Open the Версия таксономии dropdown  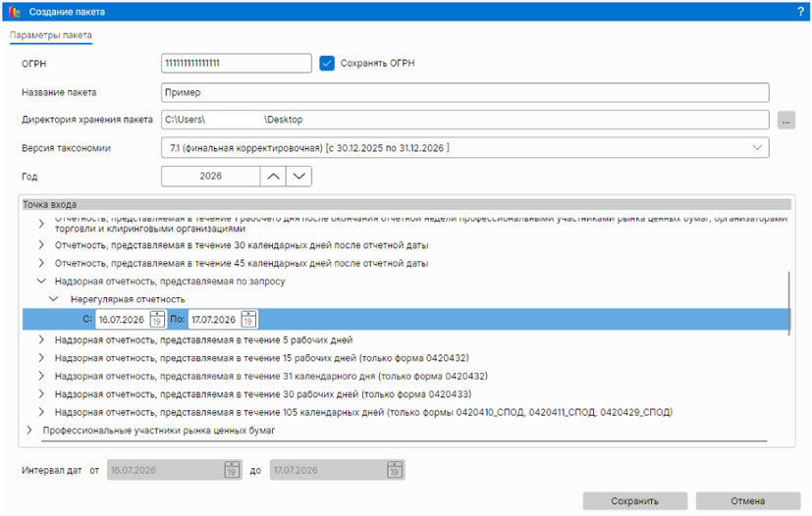756,148
